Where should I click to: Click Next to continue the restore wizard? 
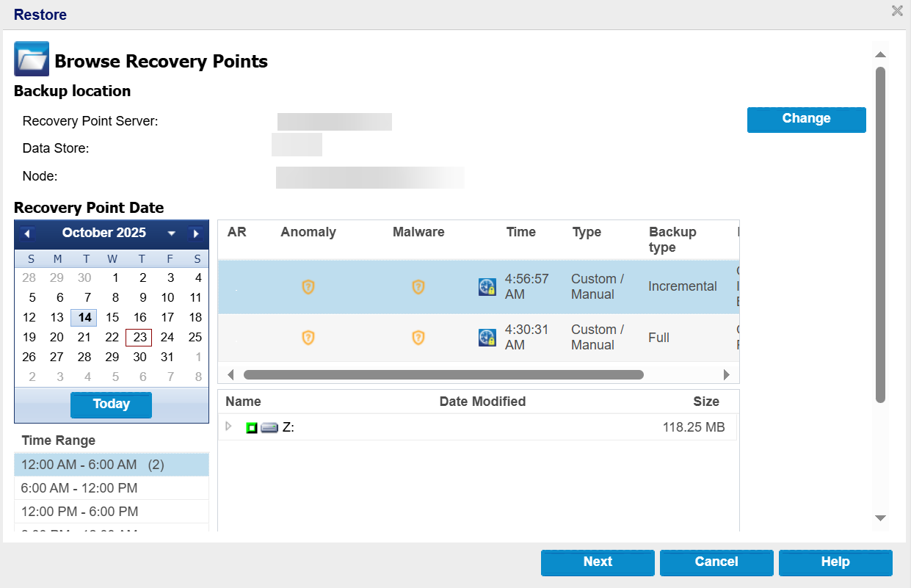coord(598,562)
